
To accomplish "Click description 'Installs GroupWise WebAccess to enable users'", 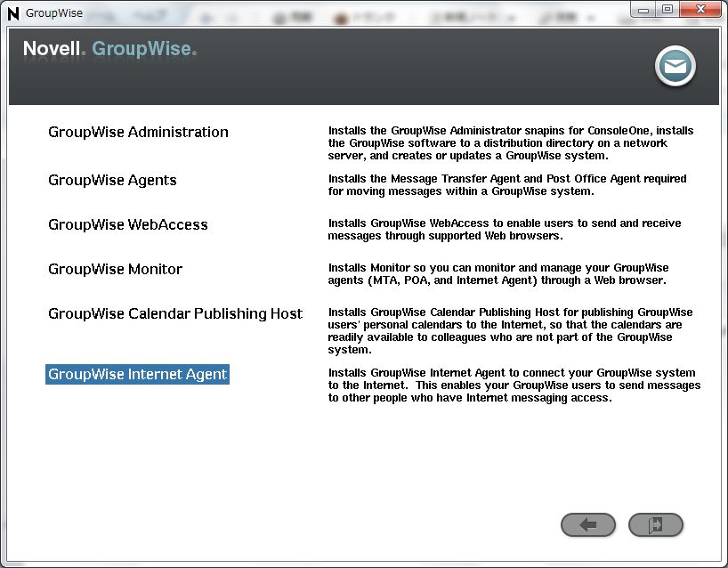I will 505,230.
